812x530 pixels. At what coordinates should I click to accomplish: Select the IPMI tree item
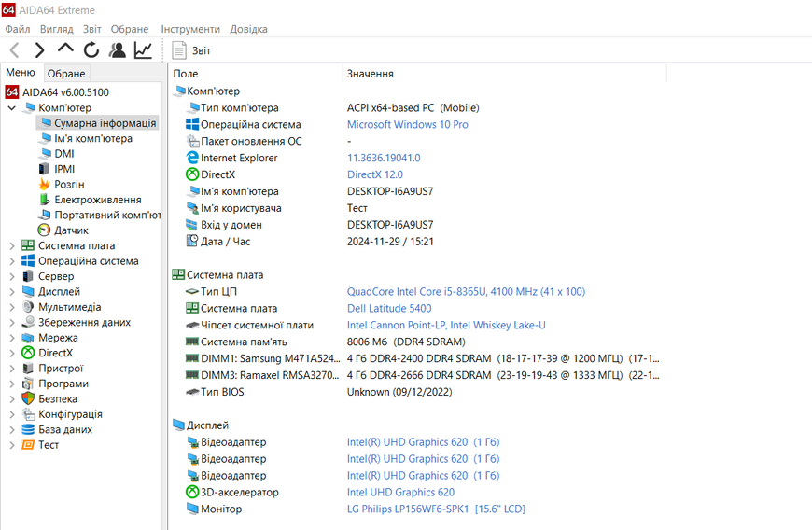(x=64, y=169)
